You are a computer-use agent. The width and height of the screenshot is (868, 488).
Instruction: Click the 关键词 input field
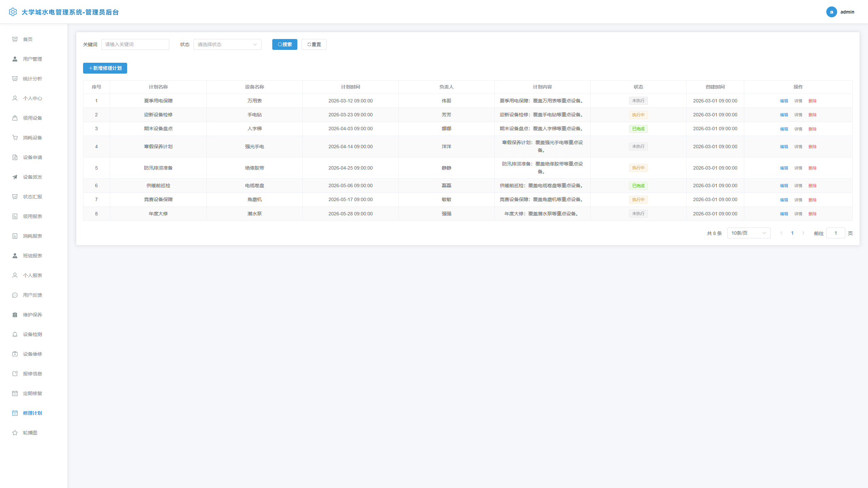(x=135, y=44)
